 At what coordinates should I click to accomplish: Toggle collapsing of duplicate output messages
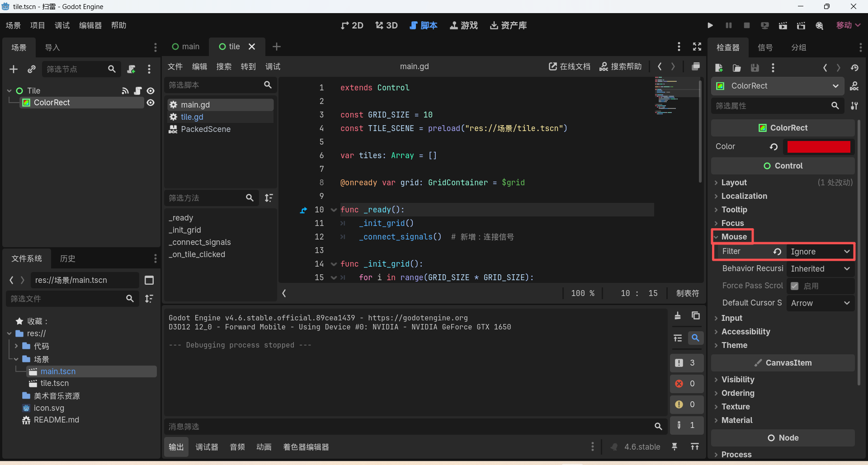(x=678, y=338)
